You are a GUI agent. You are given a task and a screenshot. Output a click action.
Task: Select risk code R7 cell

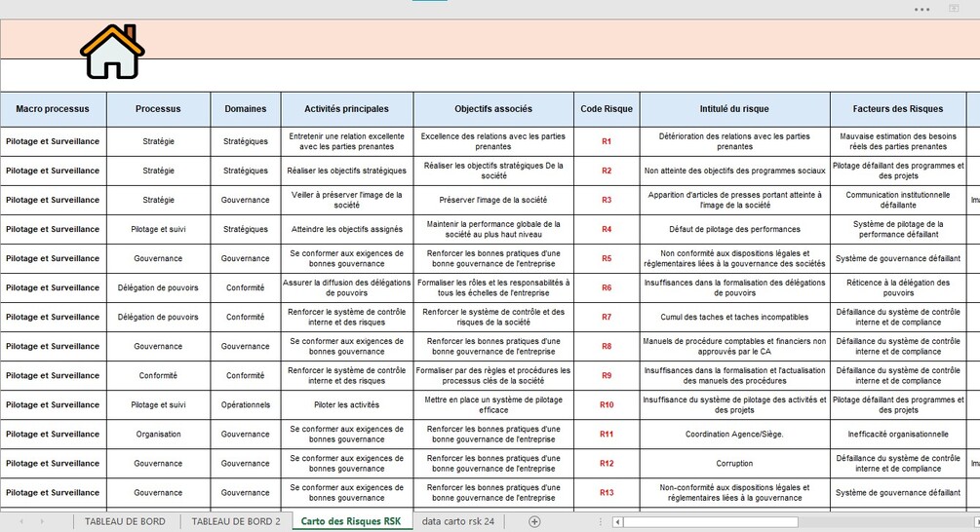click(607, 318)
